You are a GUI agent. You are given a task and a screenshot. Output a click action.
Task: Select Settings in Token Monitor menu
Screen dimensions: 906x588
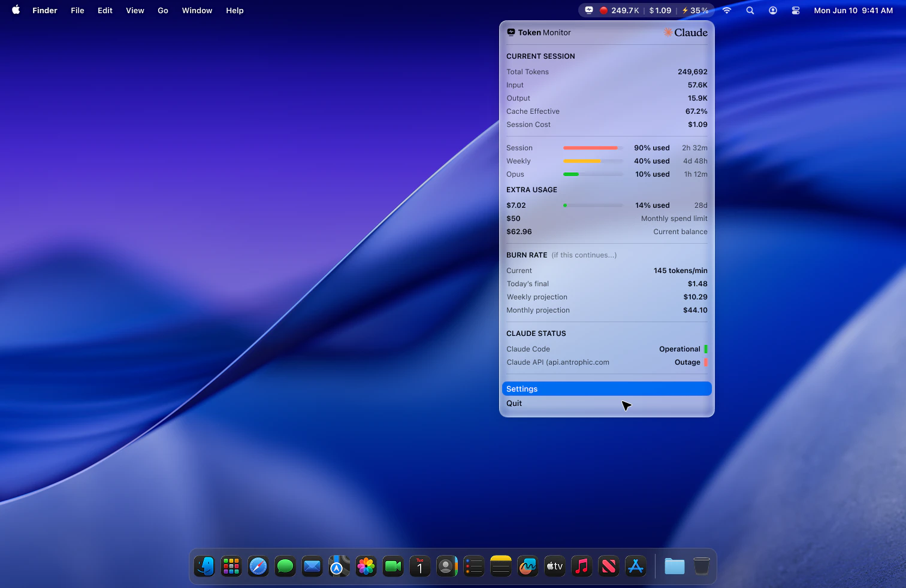[x=606, y=389]
